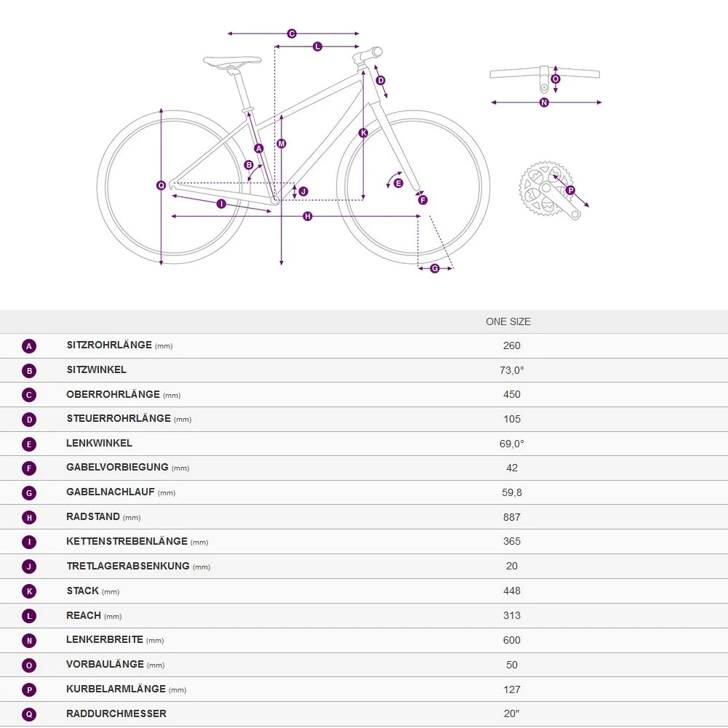Image resolution: width=728 pixels, height=728 pixels.
Task: Click the bike saddle in the diagram
Action: click(231, 61)
